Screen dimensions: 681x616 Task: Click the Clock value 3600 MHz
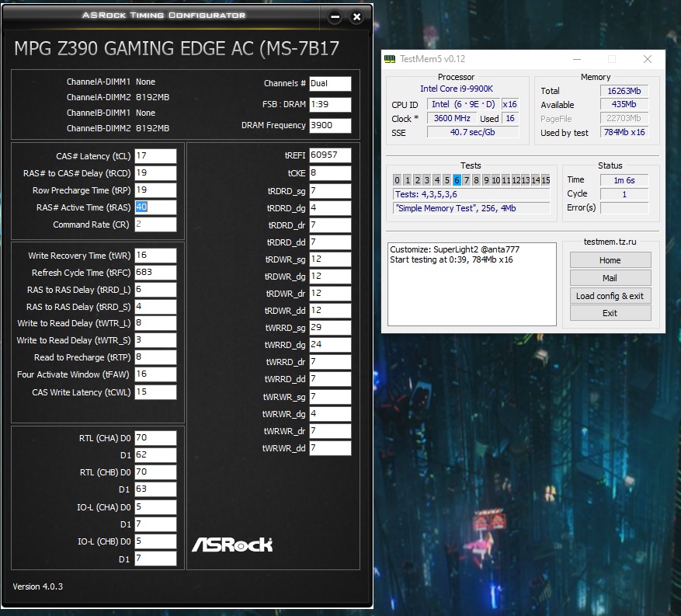pos(452,118)
